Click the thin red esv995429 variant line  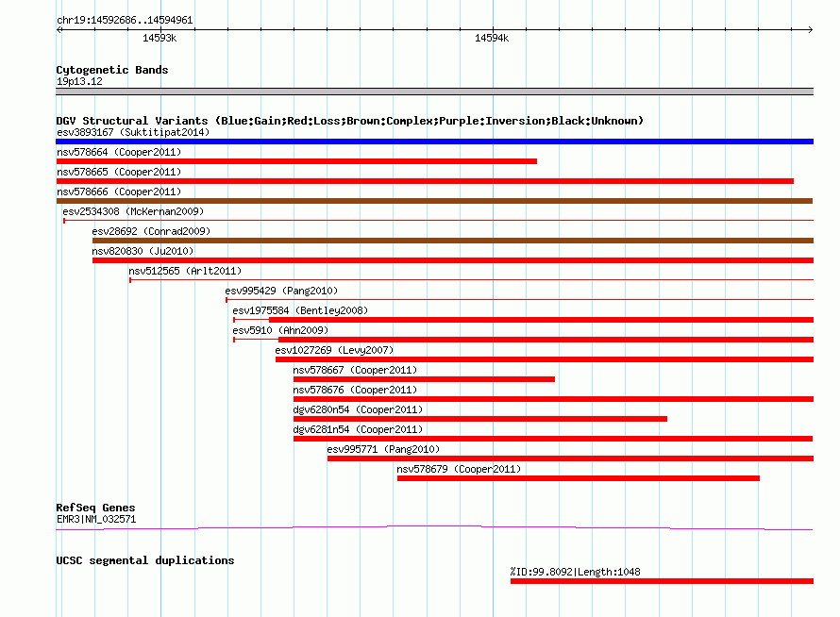point(520,300)
